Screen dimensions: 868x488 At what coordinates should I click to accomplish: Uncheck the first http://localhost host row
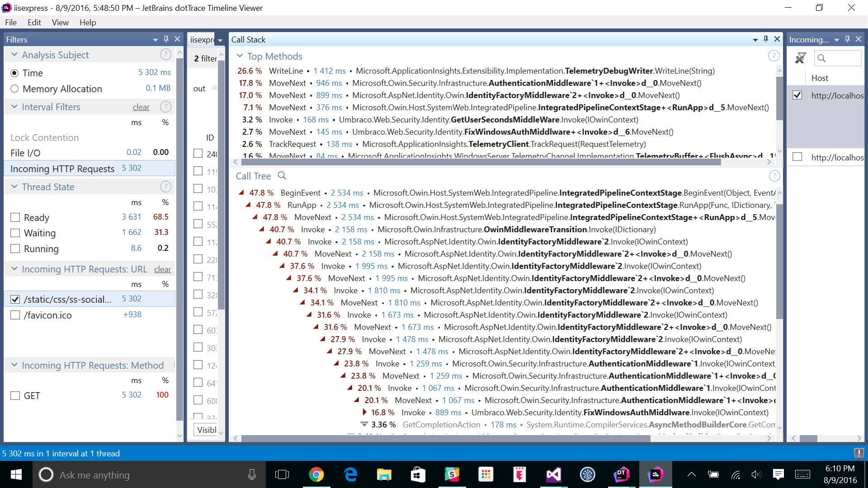pos(797,95)
